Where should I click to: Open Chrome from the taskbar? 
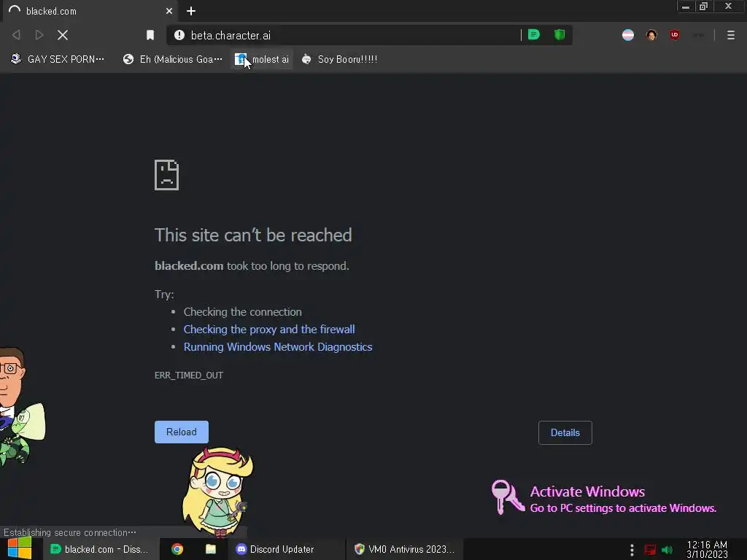point(177,549)
